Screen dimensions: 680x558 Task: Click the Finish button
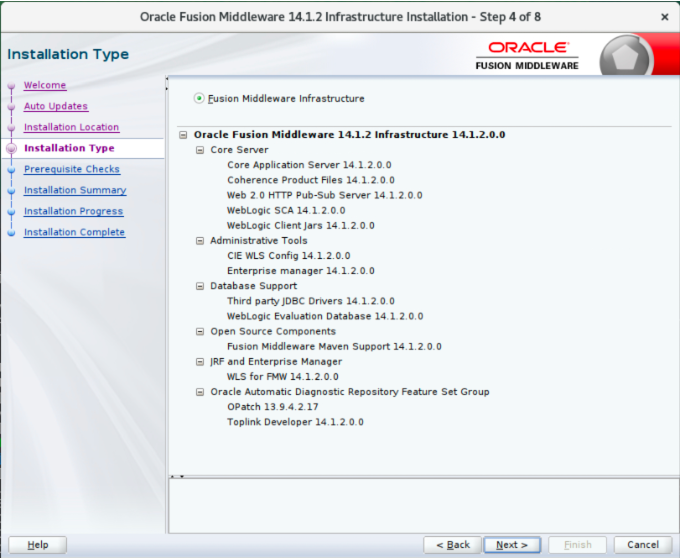point(578,545)
